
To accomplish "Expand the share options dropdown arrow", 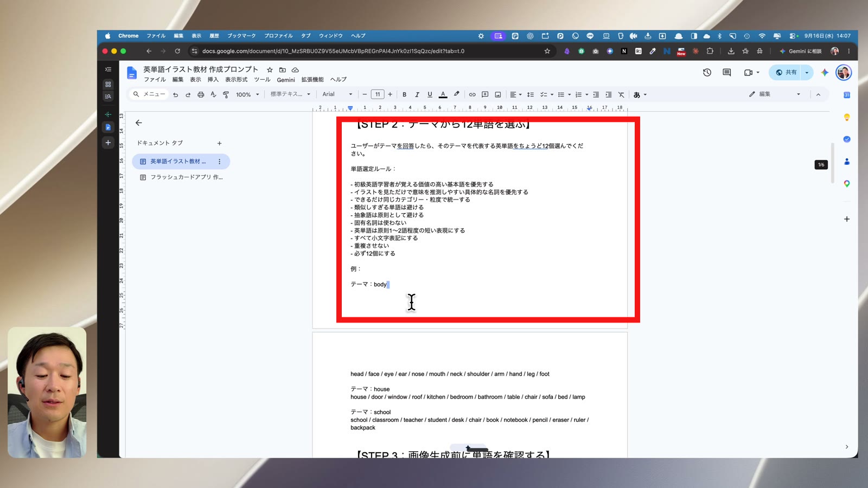I will (x=807, y=72).
